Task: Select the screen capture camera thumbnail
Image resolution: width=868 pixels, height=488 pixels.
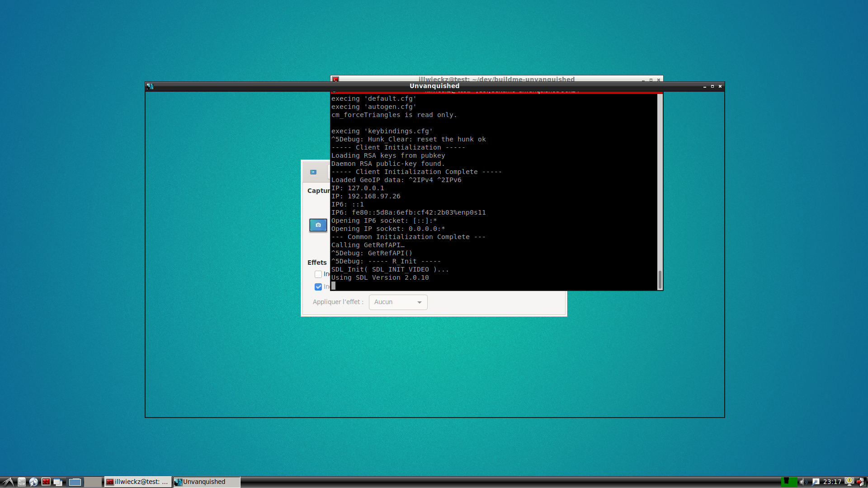Action: (318, 225)
